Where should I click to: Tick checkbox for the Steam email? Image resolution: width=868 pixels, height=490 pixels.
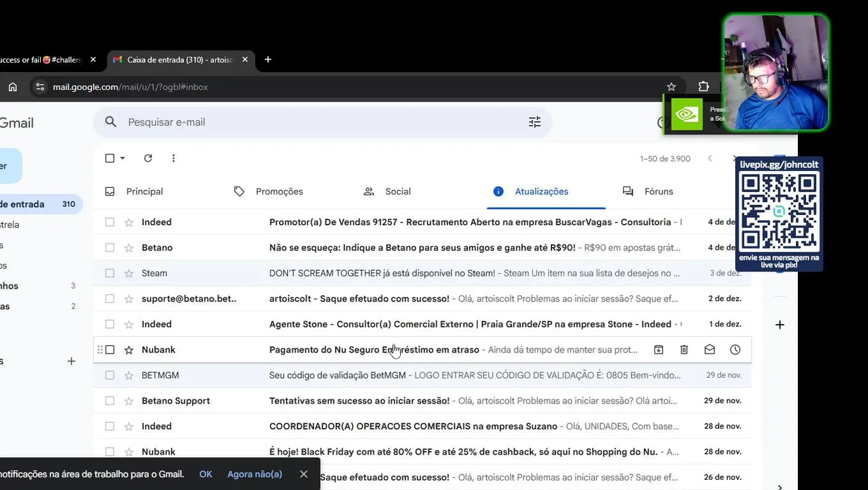(x=110, y=273)
